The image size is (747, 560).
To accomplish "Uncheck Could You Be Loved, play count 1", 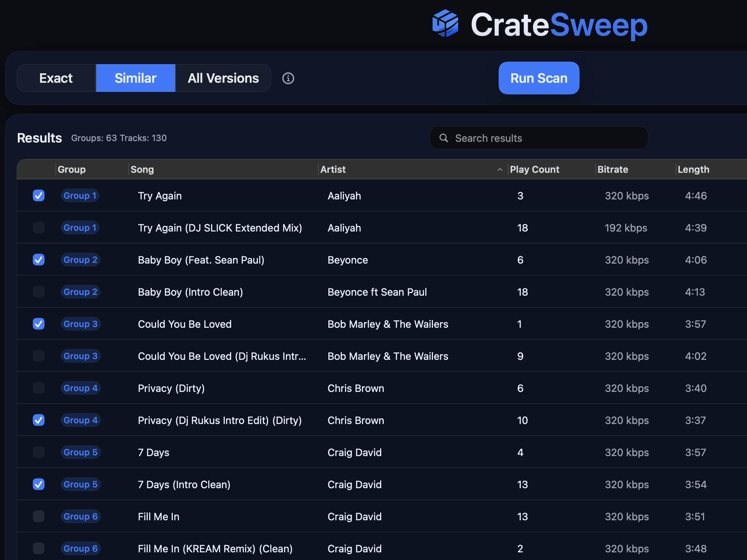I will tap(39, 324).
